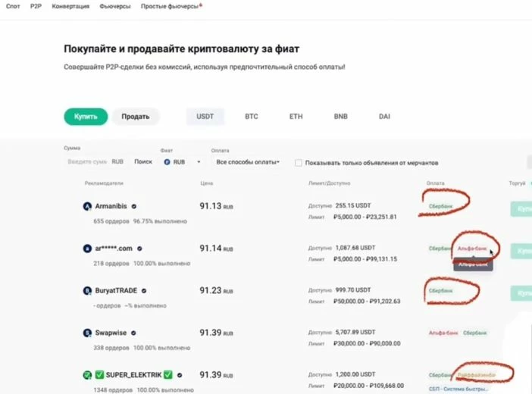Screen dimensions: 532x394
Task: Select the BNB coin tab
Action: point(340,117)
